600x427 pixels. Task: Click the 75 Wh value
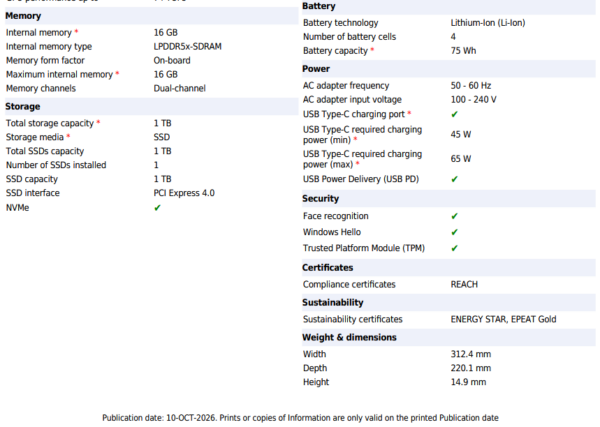[463, 51]
